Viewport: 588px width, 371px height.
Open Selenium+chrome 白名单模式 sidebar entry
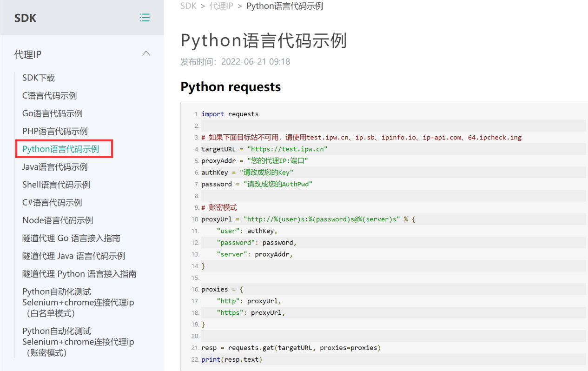[78, 302]
